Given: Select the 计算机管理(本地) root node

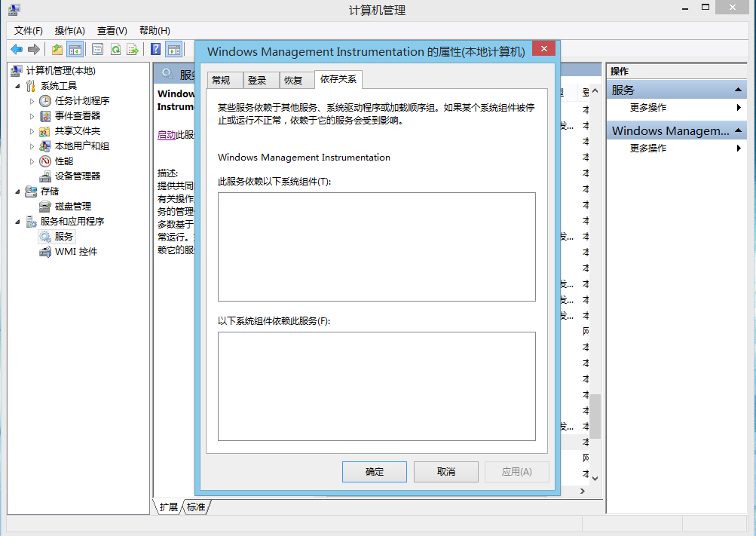Looking at the screenshot, I should (x=61, y=71).
